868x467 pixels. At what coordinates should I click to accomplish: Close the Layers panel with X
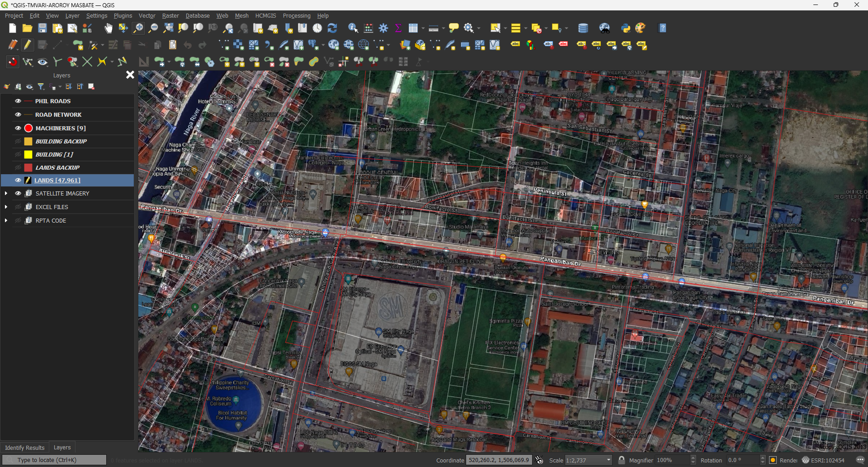pos(130,75)
